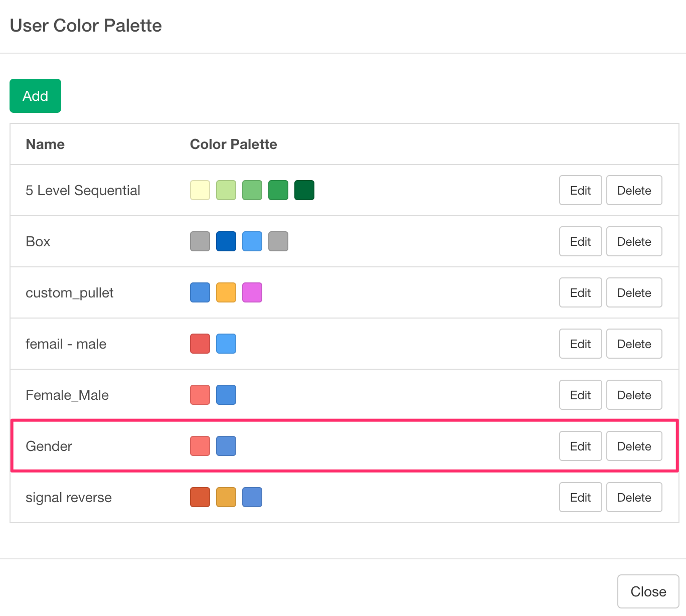Delete the Gender palette
Image resolution: width=686 pixels, height=616 pixels.
[x=634, y=446]
